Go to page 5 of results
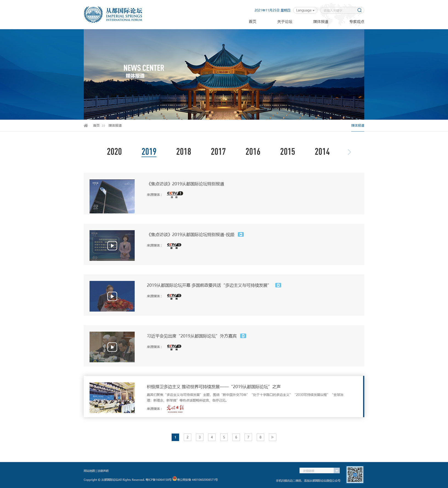The image size is (448, 488). [x=224, y=437]
